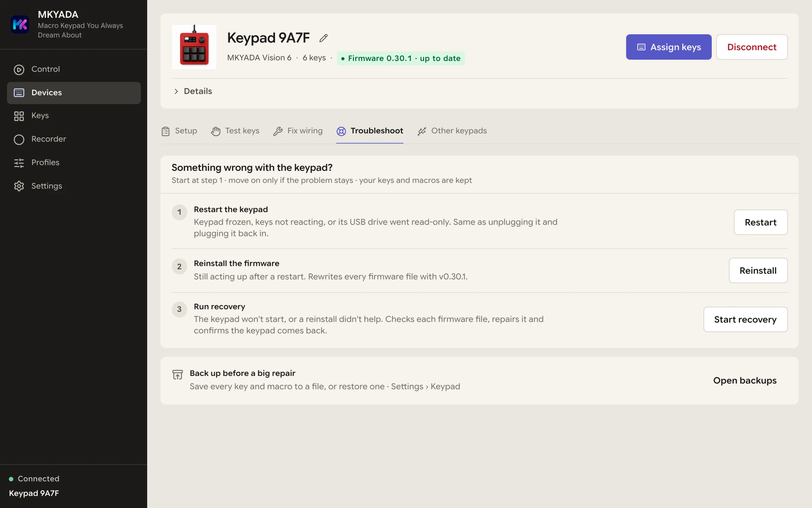Click the Setup clipboard icon
This screenshot has height=508, width=812.
tap(166, 131)
